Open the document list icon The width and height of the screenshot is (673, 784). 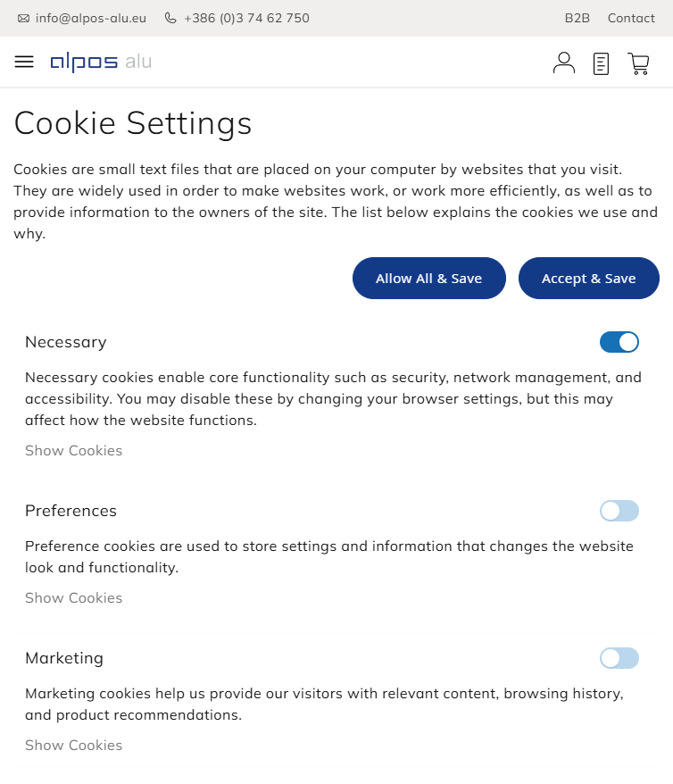(x=602, y=63)
